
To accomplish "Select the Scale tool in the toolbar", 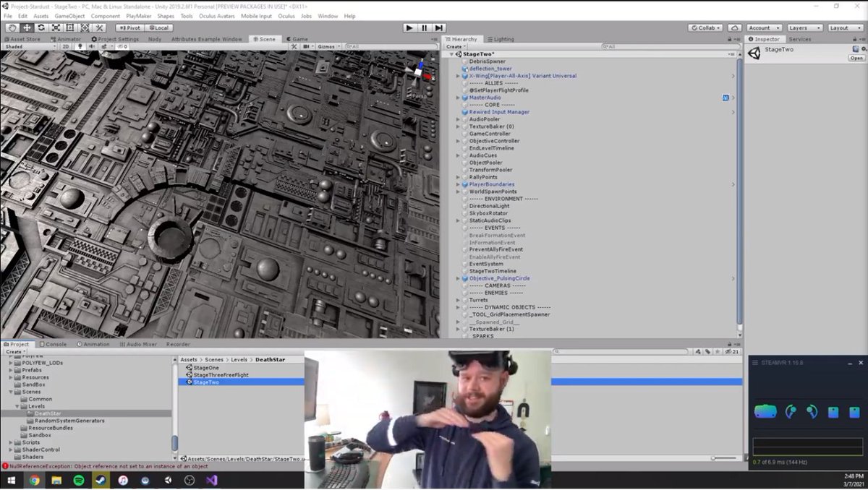I will pos(56,27).
